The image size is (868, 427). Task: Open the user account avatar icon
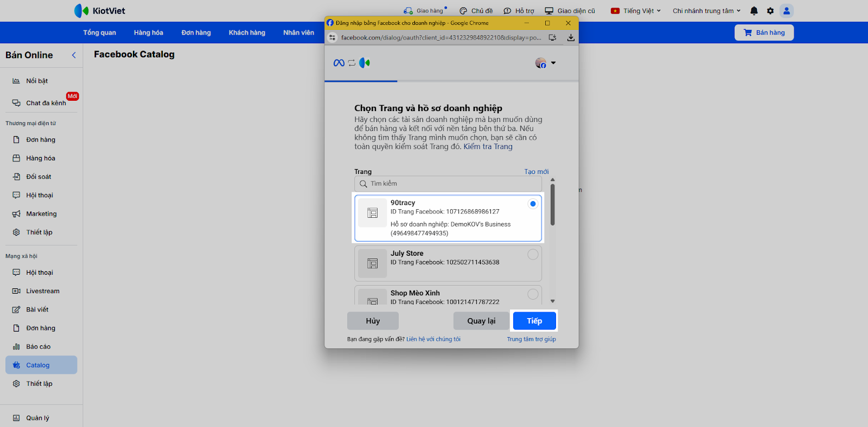pyautogui.click(x=786, y=11)
